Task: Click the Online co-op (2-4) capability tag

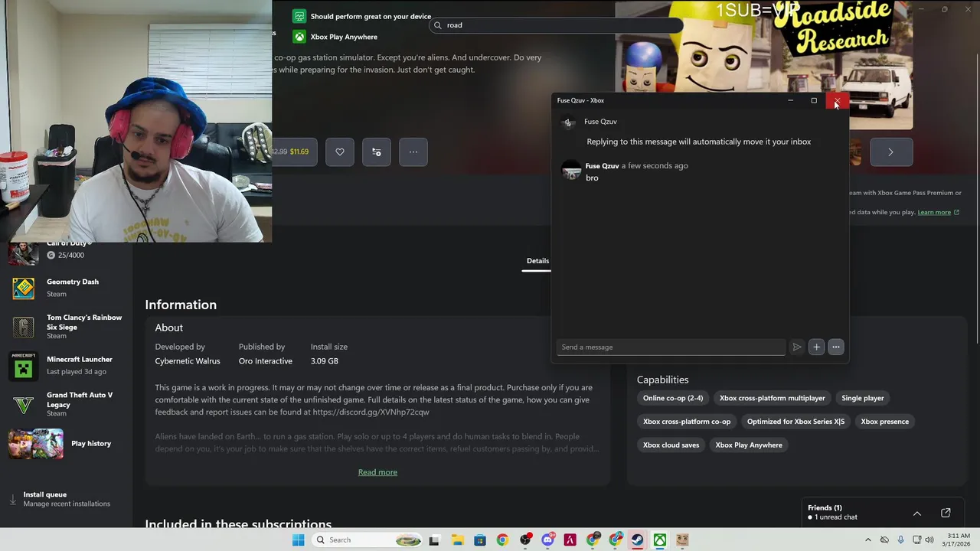Action: pyautogui.click(x=673, y=398)
